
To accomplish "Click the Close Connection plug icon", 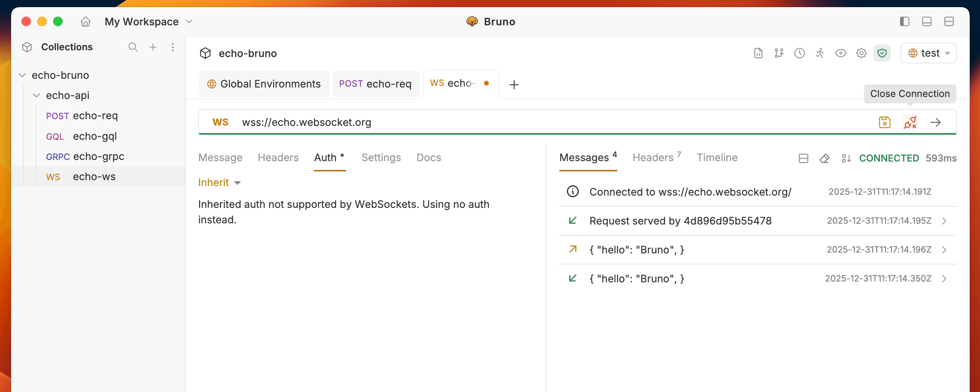I will (910, 122).
